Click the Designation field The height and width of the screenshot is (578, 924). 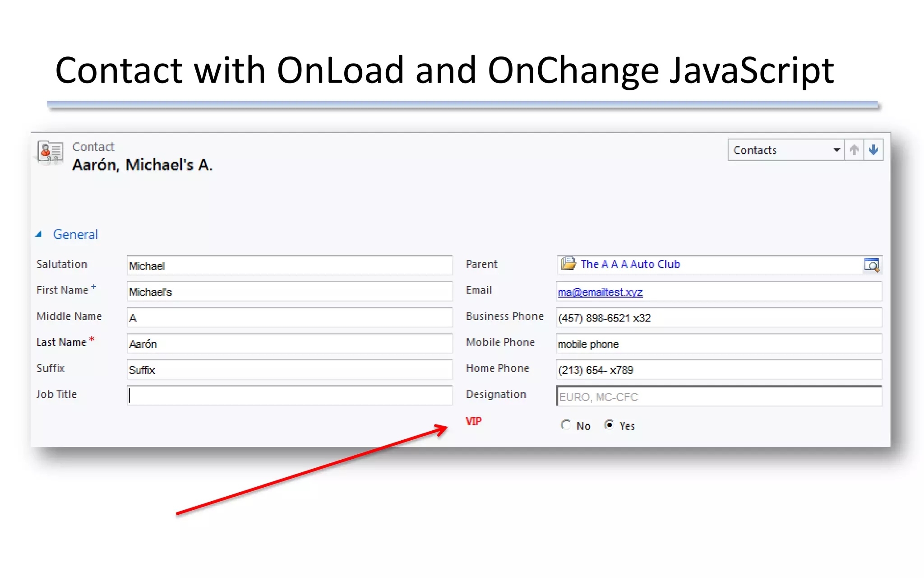click(x=719, y=396)
